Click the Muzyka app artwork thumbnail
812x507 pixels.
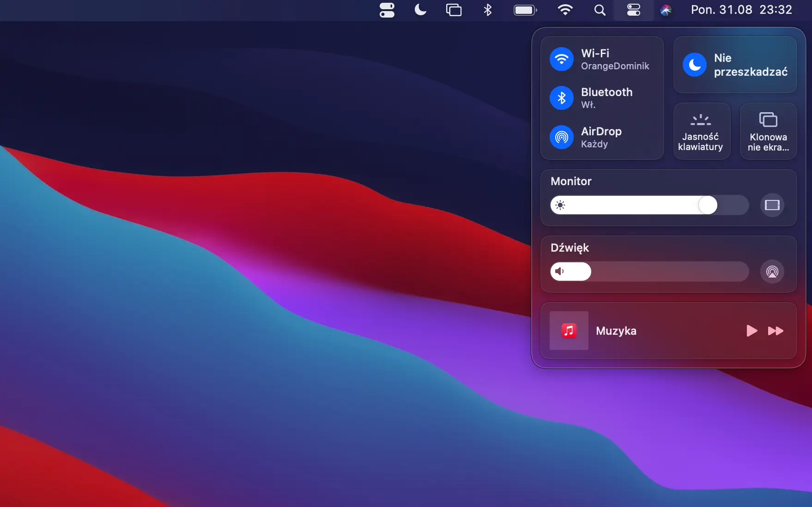coord(569,331)
